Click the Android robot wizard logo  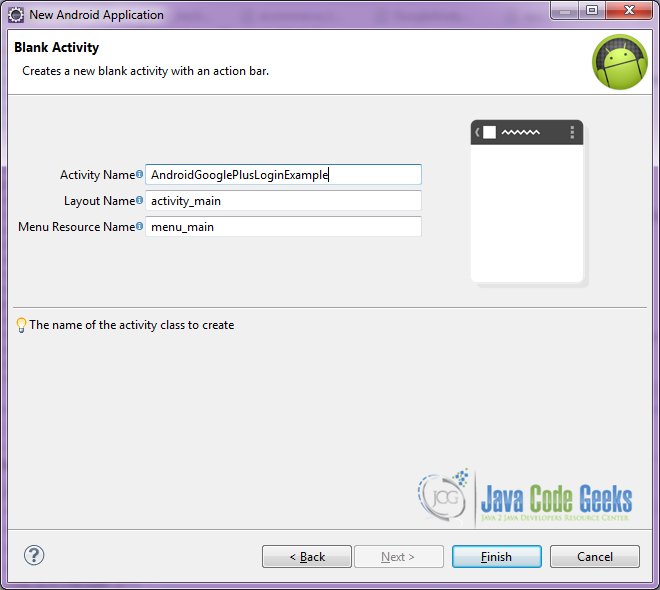(620, 62)
